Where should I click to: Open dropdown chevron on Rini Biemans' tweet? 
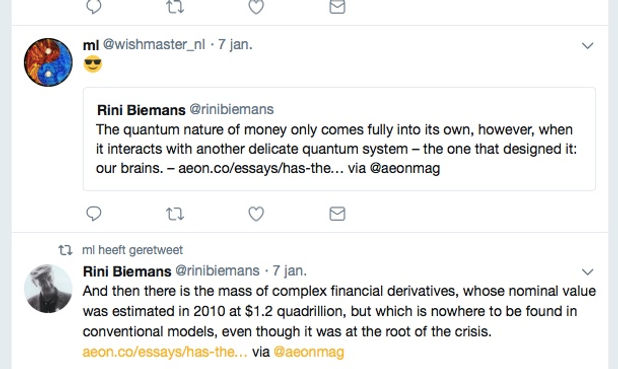588,272
